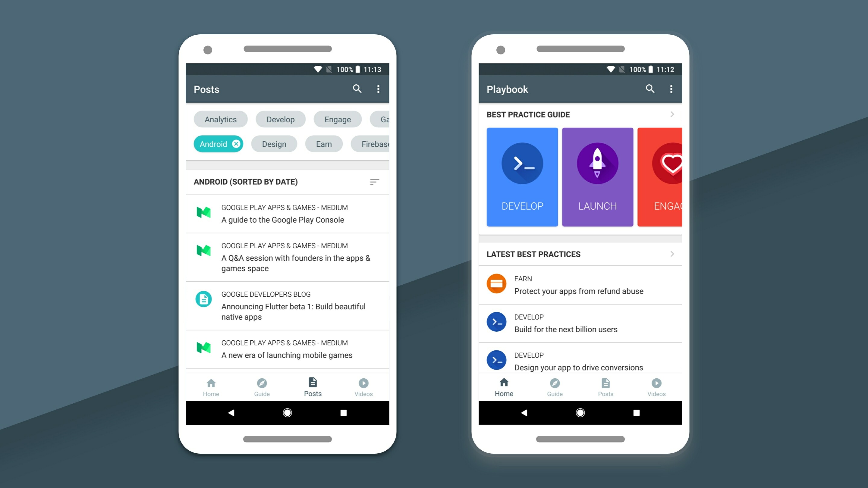Click the search icon on Posts screen
This screenshot has height=488, width=868.
pos(357,89)
